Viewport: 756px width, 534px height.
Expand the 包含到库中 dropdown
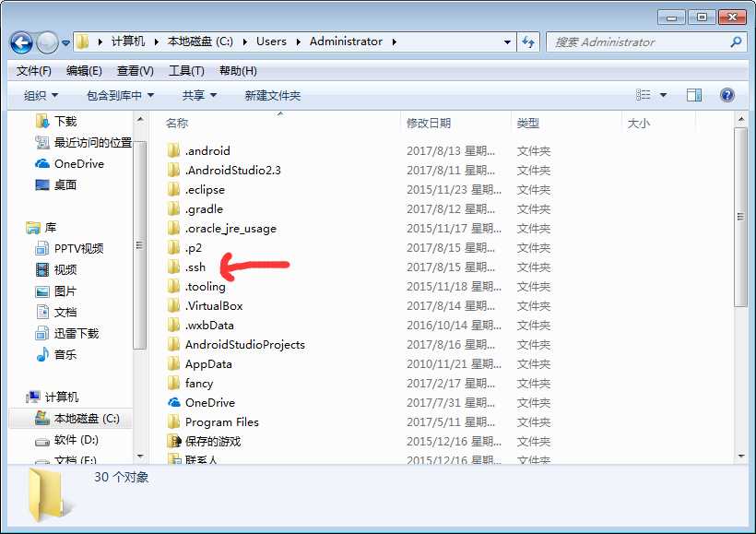click(x=120, y=96)
